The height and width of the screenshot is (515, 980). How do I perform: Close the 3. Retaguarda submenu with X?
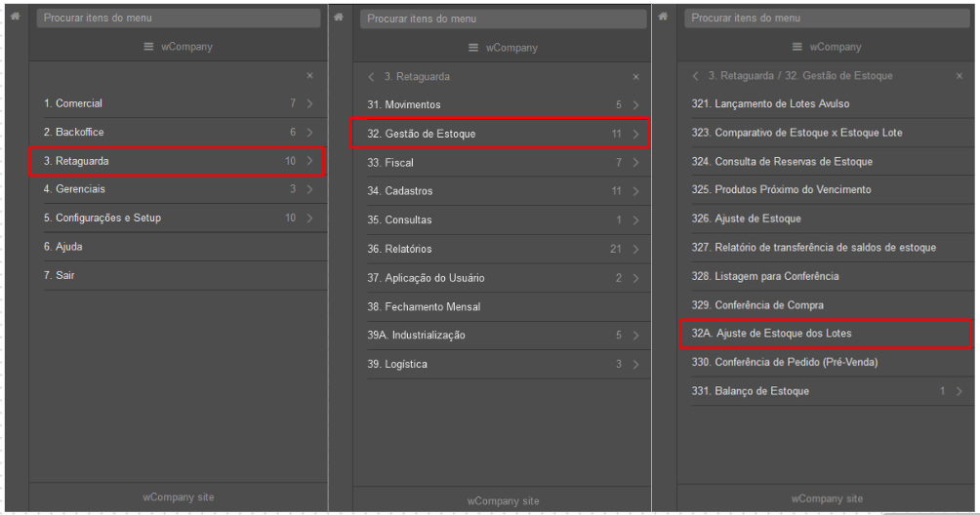coord(635,77)
